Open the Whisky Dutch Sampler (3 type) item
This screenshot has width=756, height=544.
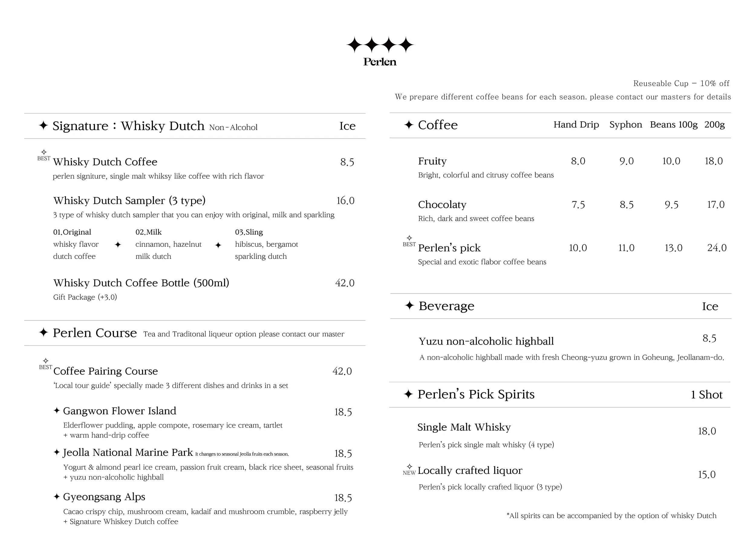tap(129, 201)
